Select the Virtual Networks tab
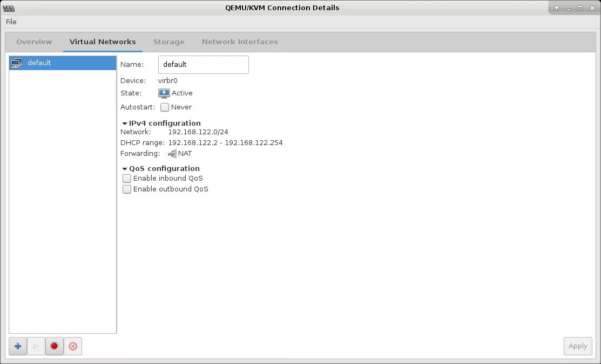Screen dimensions: 601x364 pyautogui.click(x=103, y=42)
